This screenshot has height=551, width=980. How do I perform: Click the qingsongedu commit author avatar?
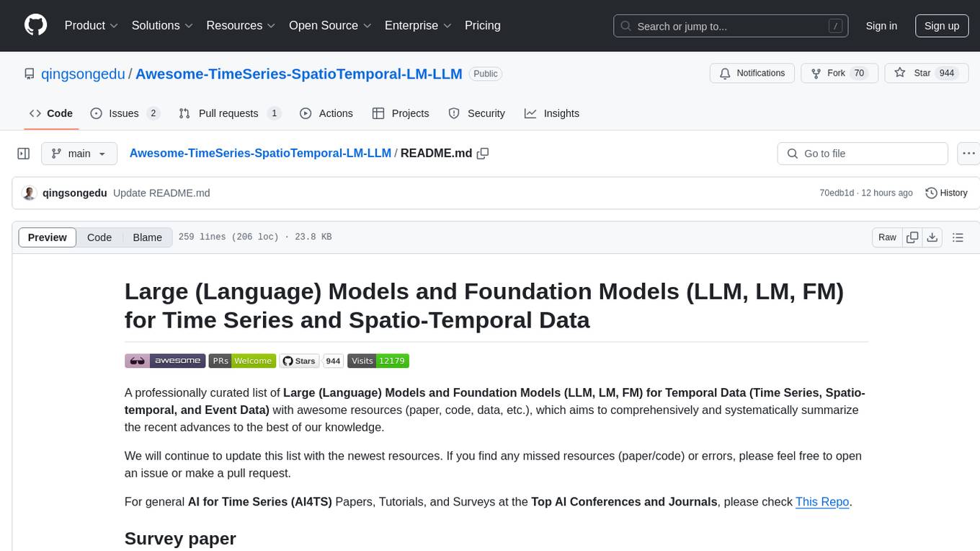pos(30,193)
